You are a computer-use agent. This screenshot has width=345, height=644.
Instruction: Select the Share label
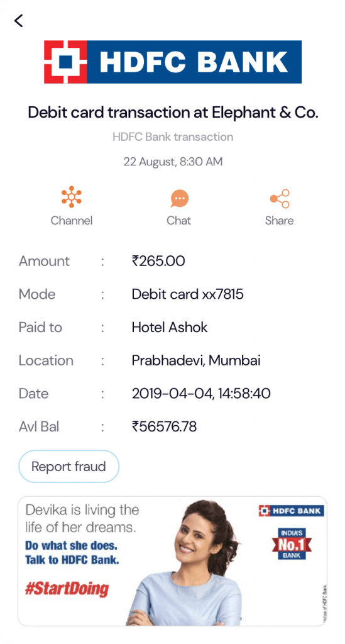[x=280, y=221]
